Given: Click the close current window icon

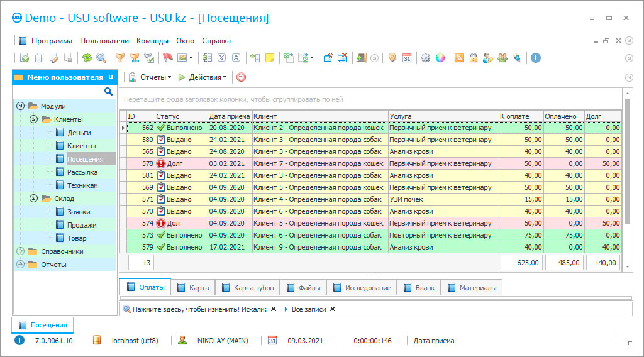Looking at the screenshot, I should [x=328, y=58].
